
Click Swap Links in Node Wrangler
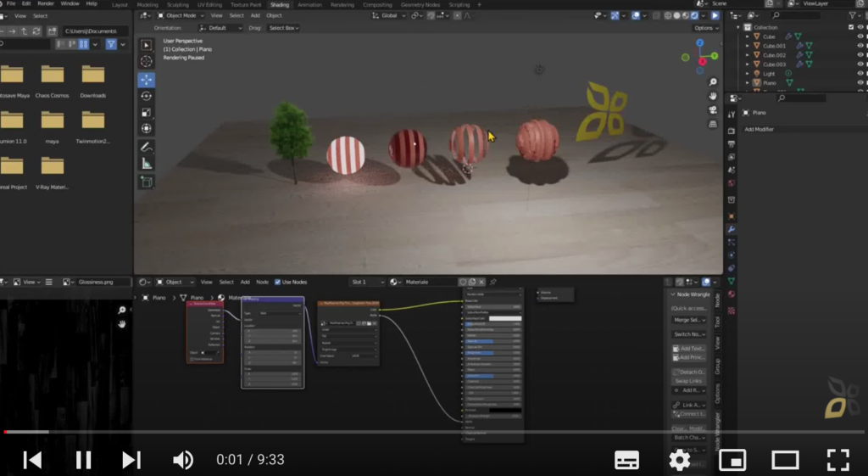coord(688,381)
